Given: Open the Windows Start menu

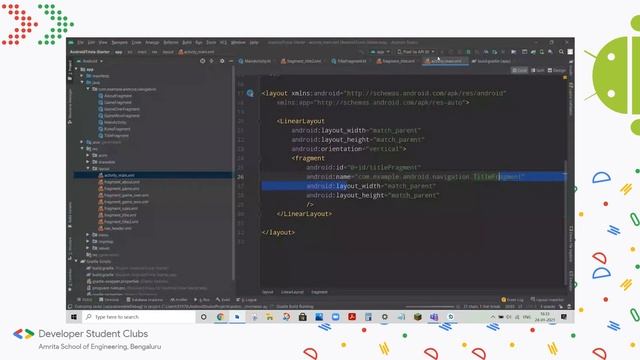Looking at the screenshot, I should point(74,317).
